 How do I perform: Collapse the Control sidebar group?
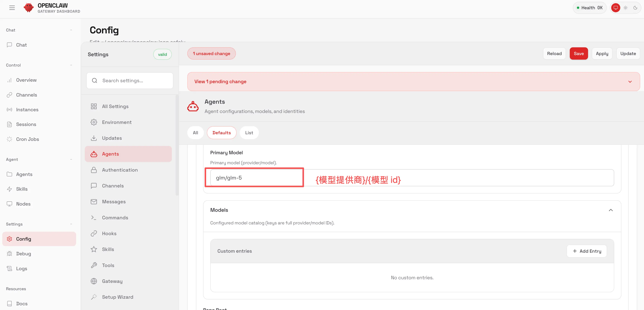point(71,65)
